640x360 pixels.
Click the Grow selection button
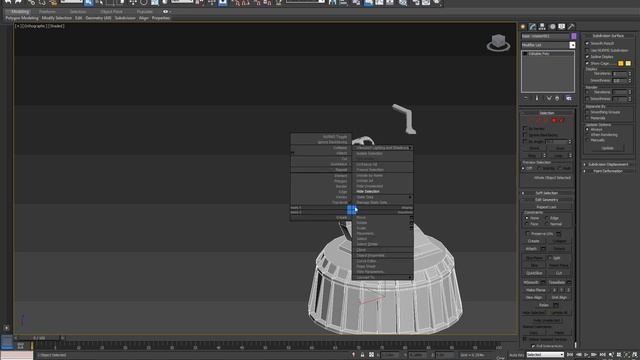[560, 148]
